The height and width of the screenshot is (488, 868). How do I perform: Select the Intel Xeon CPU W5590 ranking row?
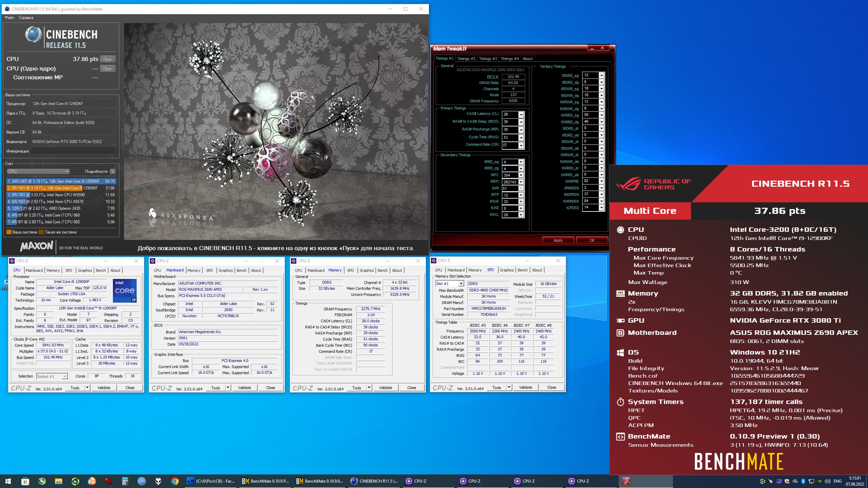point(61,195)
